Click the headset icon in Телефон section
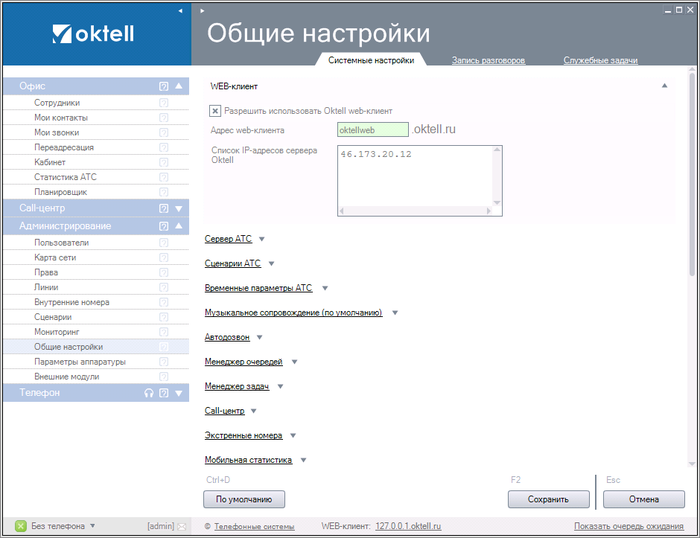 [149, 393]
